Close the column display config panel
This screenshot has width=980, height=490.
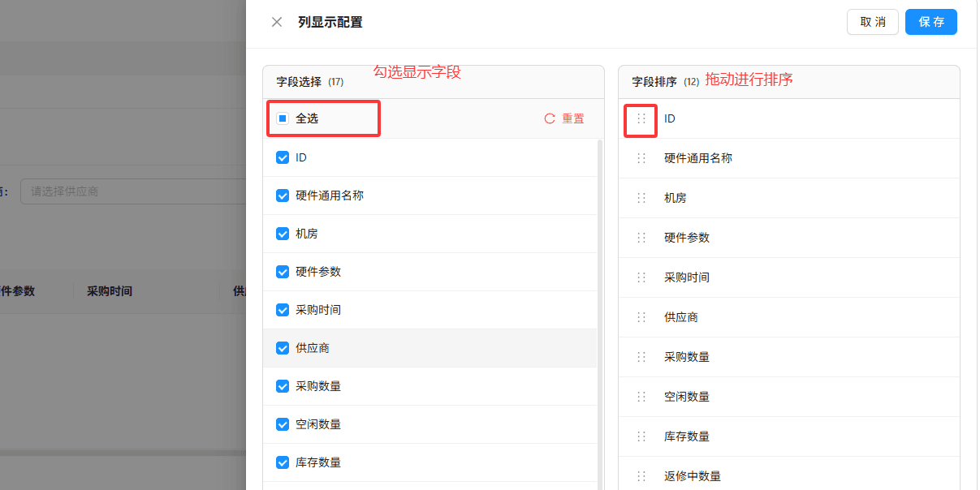[277, 22]
